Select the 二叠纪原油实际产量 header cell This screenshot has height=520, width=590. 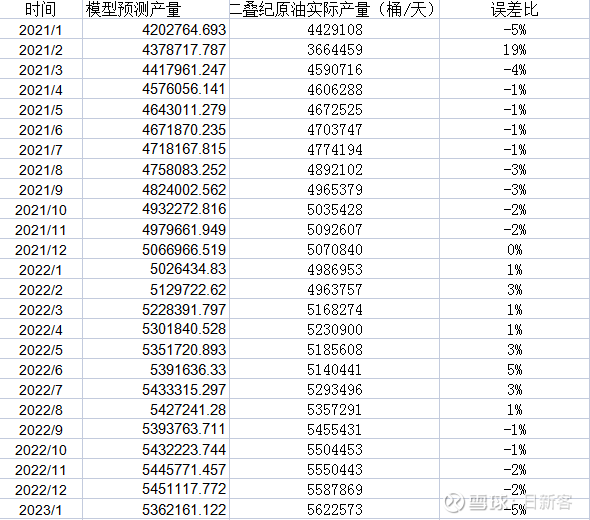pyautogui.click(x=334, y=9)
